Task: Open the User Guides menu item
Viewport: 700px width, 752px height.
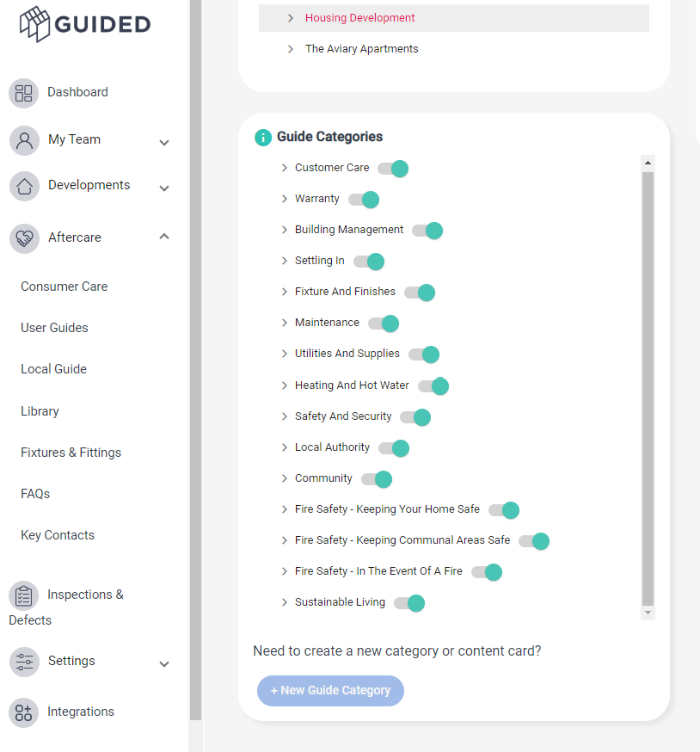Action: (54, 328)
